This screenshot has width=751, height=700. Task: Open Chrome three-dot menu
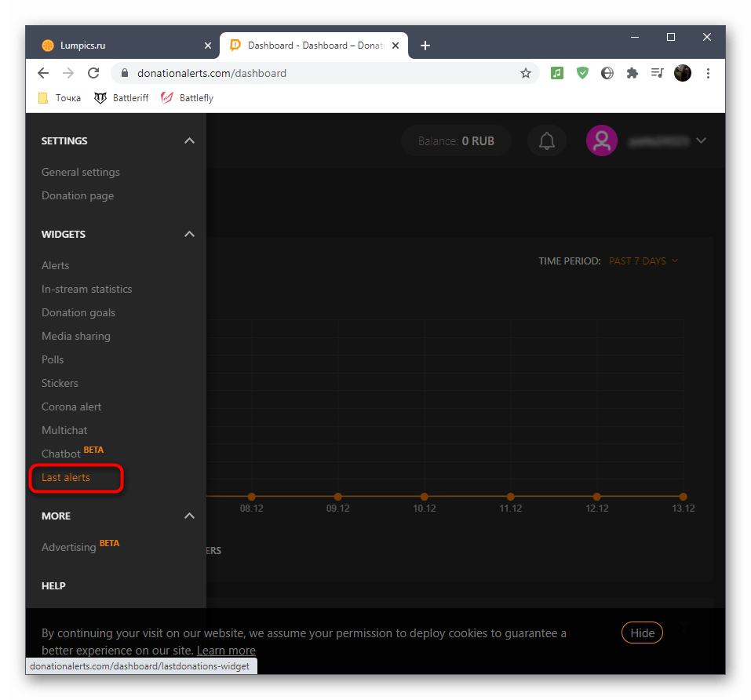[x=708, y=73]
